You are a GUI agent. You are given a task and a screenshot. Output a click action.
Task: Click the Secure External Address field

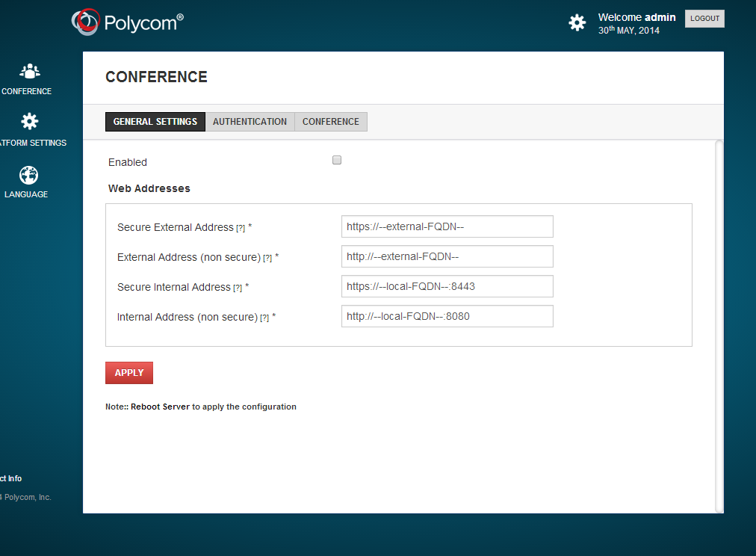coord(447,226)
